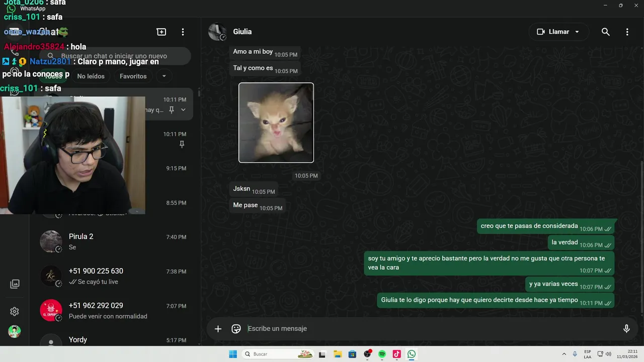Select the Favoritos filter tab
644x362 pixels.
point(133,76)
